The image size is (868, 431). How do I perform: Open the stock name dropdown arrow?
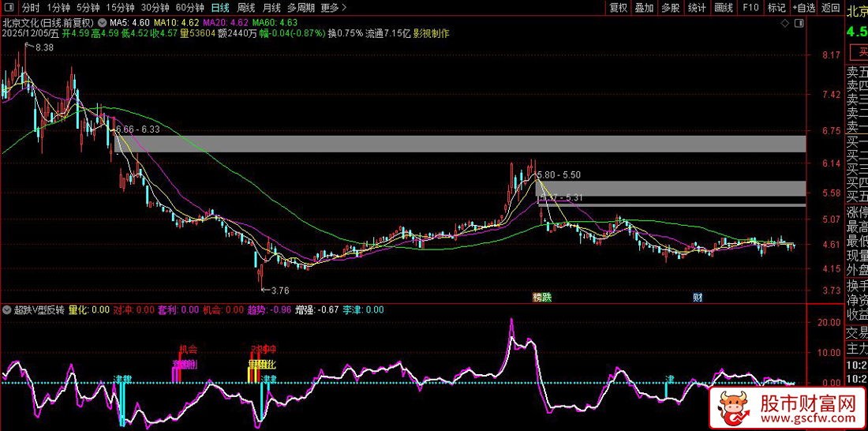point(103,23)
